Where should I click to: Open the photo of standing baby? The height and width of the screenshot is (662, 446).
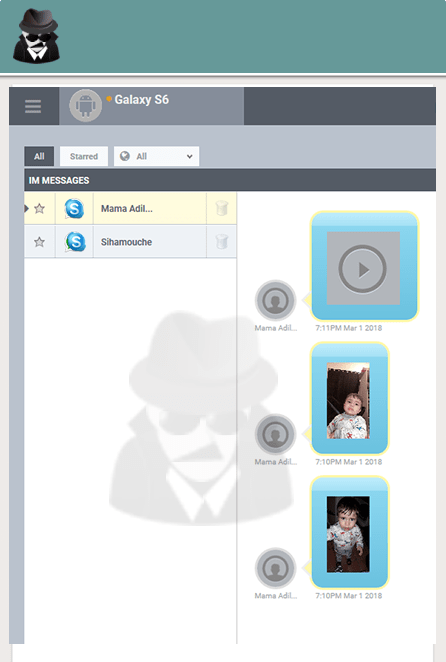[348, 534]
